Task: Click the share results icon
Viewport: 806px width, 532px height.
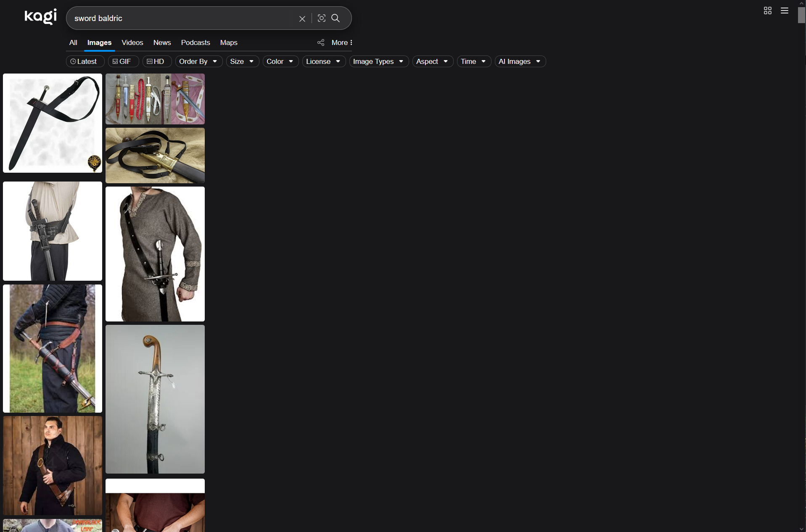Action: pyautogui.click(x=321, y=42)
